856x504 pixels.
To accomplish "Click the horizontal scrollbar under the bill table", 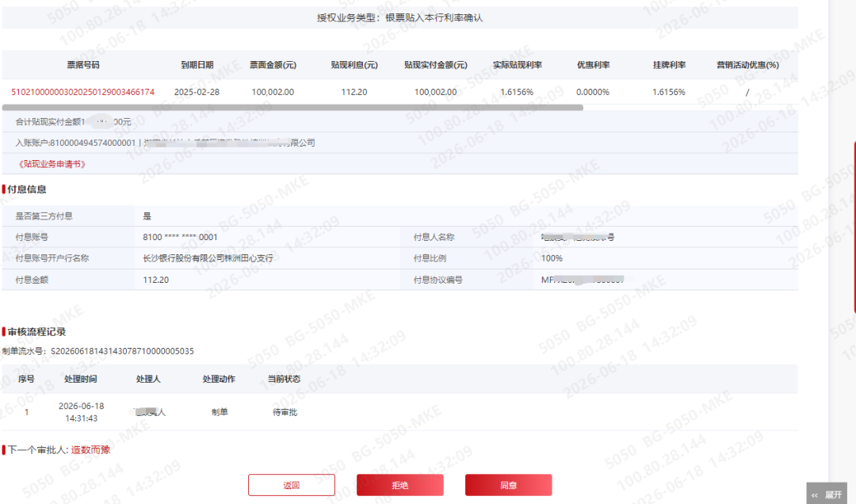I will 292,108.
